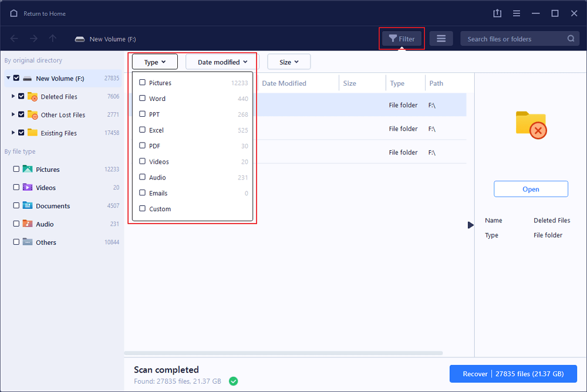
Task: Expand the Other Lost Files tree node
Action: [14, 115]
